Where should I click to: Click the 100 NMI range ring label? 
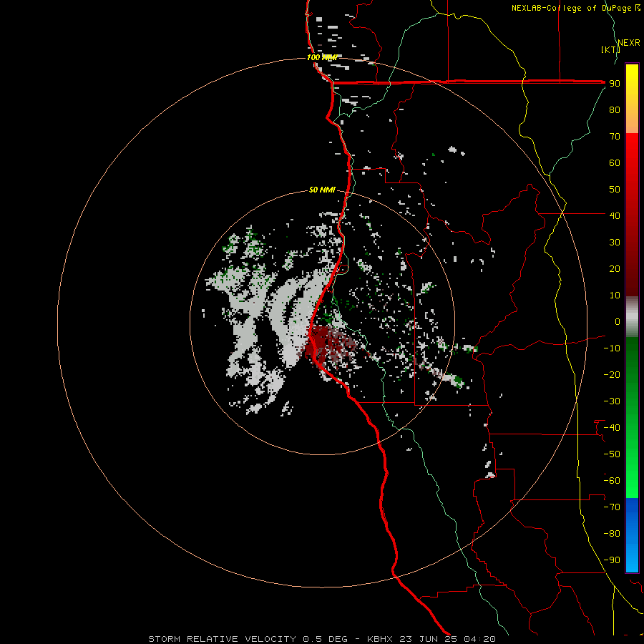tap(321, 57)
